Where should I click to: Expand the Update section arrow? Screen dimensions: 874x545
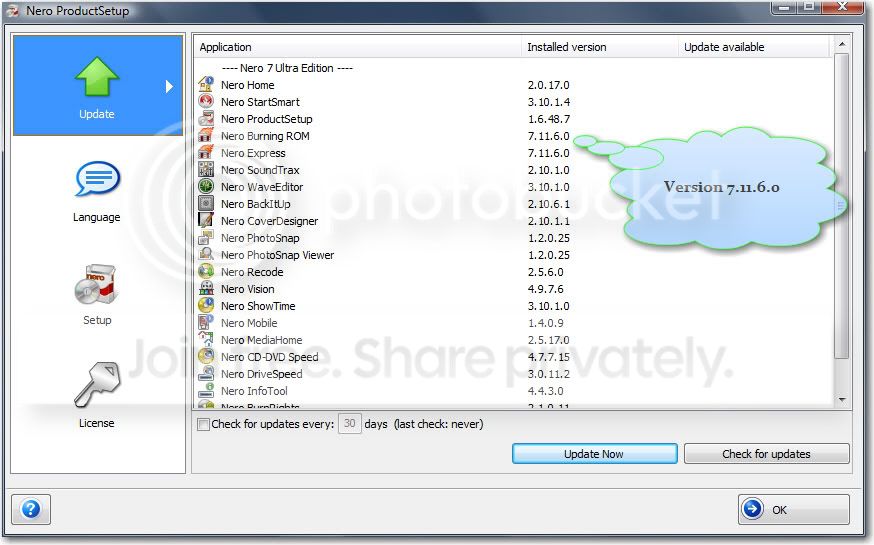click(x=169, y=86)
